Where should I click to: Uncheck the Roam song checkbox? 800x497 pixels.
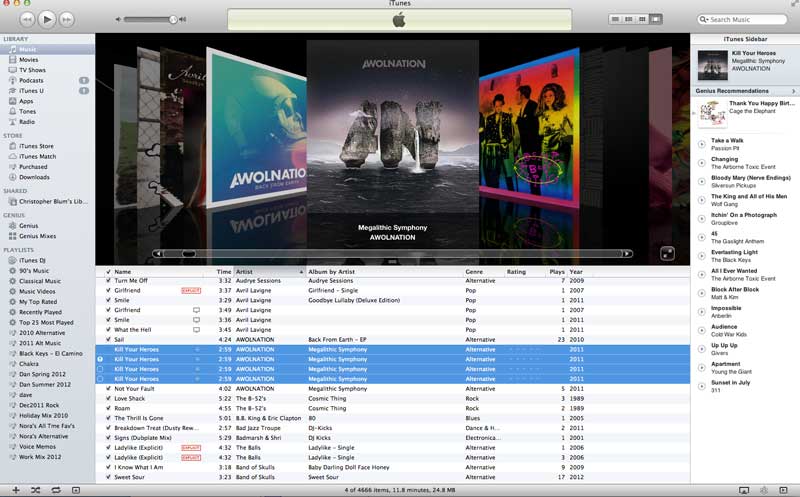click(108, 408)
